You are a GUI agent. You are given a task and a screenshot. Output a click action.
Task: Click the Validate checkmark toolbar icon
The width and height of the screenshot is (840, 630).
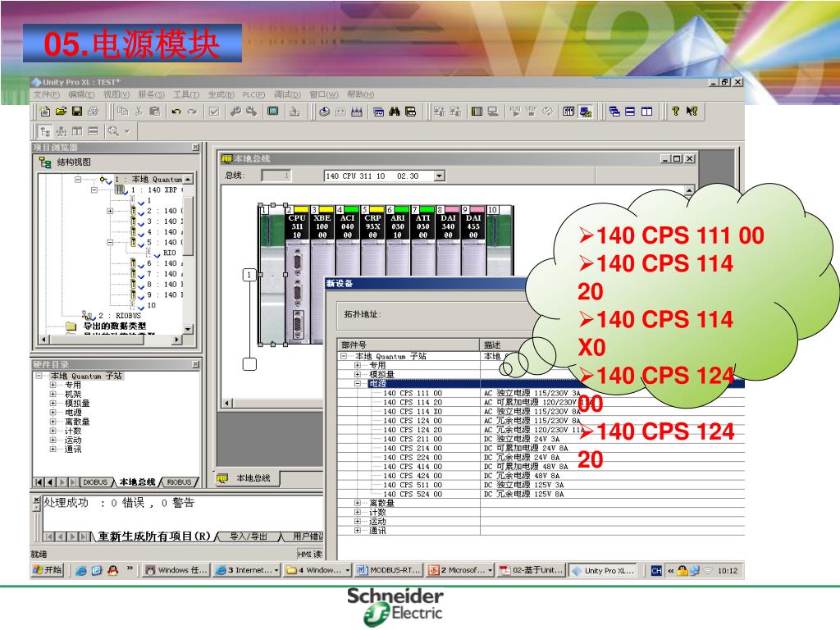tap(214, 112)
